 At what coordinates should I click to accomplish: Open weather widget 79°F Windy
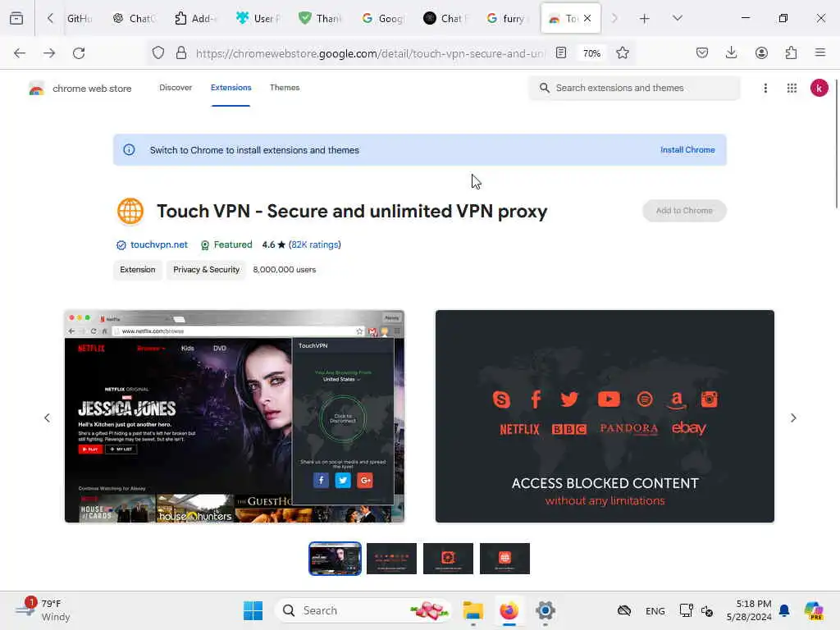tap(43, 610)
